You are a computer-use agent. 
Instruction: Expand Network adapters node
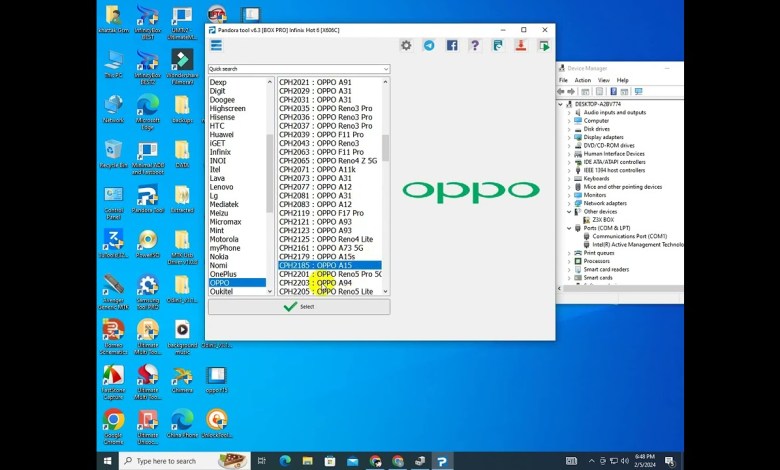(x=569, y=203)
